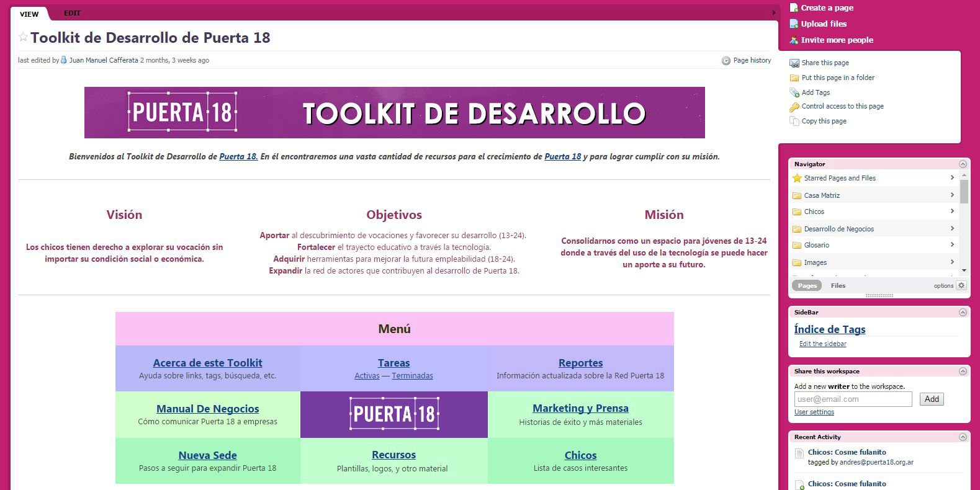Click the Images folder icon
980x490 pixels.
(797, 262)
